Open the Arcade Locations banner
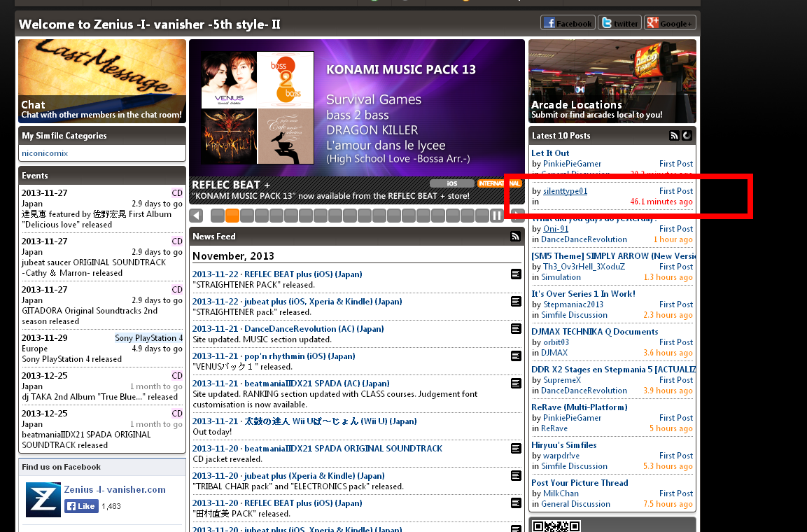The image size is (807, 532). (x=612, y=81)
